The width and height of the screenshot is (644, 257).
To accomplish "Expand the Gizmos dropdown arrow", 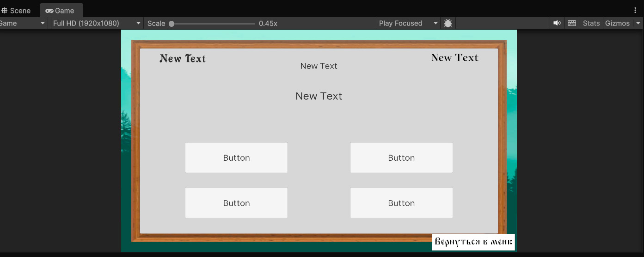I will click(638, 23).
